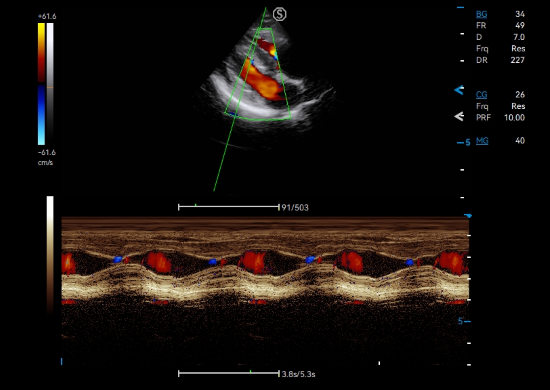Screen dimensions: 550x390
Task: Click the green color Doppler box
Action: [x=258, y=74]
